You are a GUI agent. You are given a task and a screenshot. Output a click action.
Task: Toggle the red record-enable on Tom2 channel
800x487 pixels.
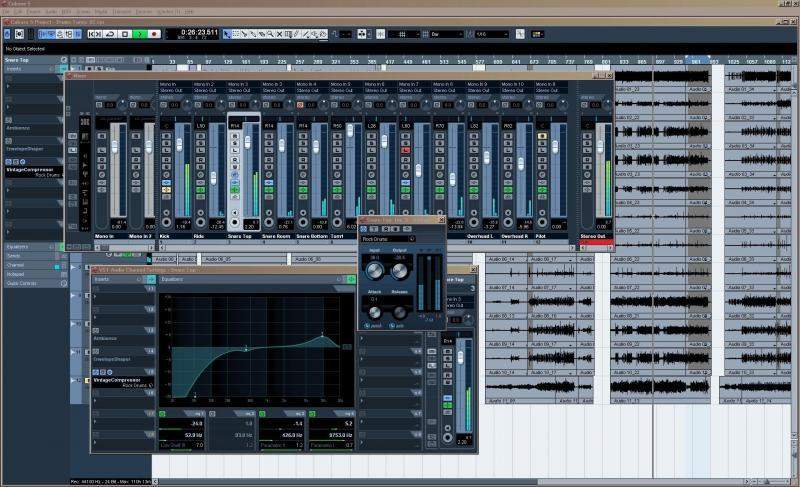coord(406,152)
